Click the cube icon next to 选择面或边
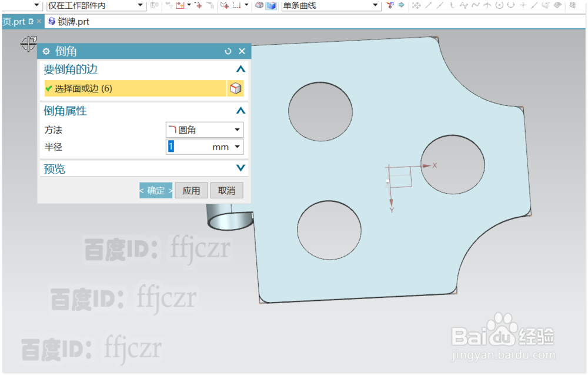This screenshot has width=588, height=375. 236,88
